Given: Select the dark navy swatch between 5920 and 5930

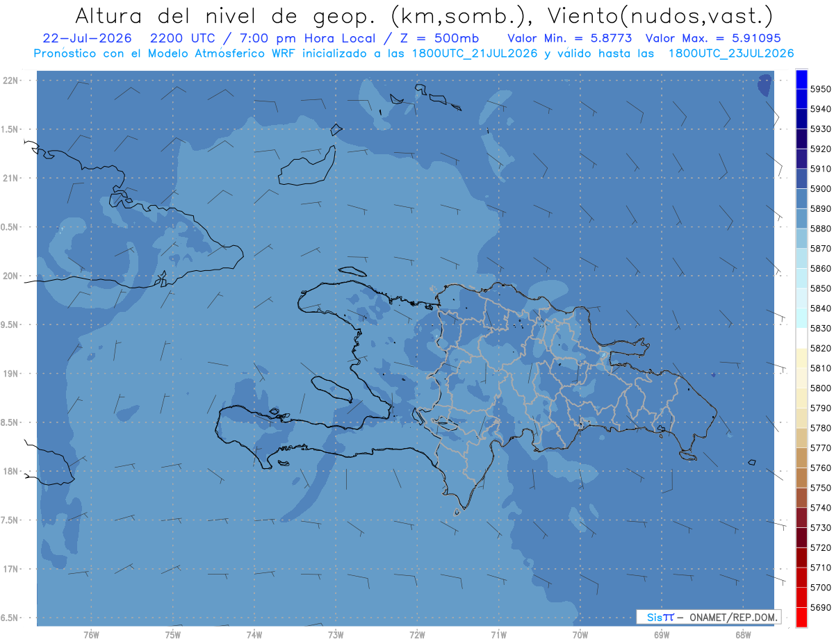Looking at the screenshot, I should [801, 139].
